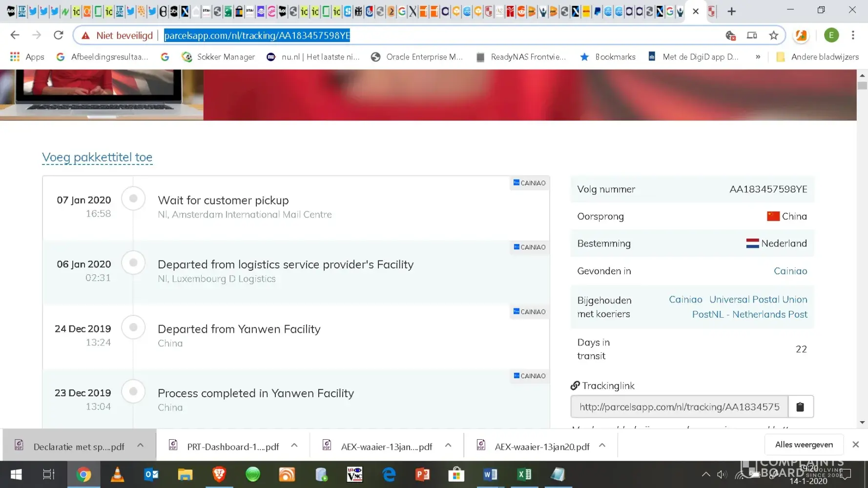Open PowerPoint from the taskbar
The image size is (868, 488).
pos(423,474)
